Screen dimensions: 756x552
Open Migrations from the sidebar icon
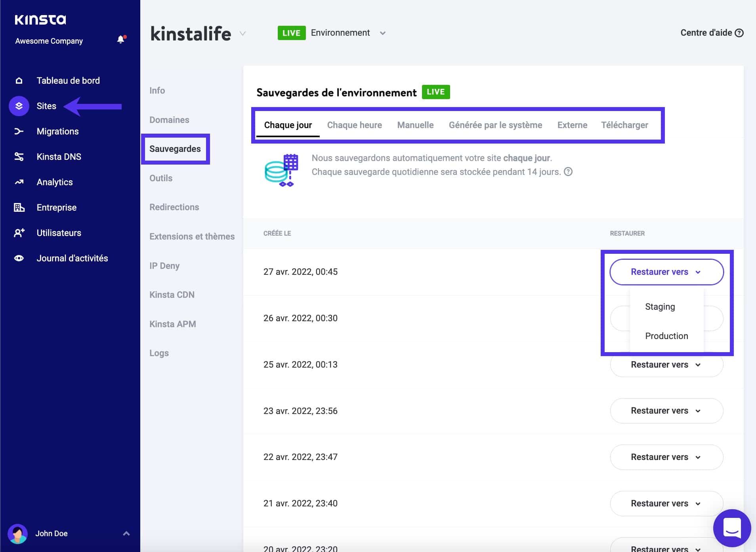click(x=19, y=131)
